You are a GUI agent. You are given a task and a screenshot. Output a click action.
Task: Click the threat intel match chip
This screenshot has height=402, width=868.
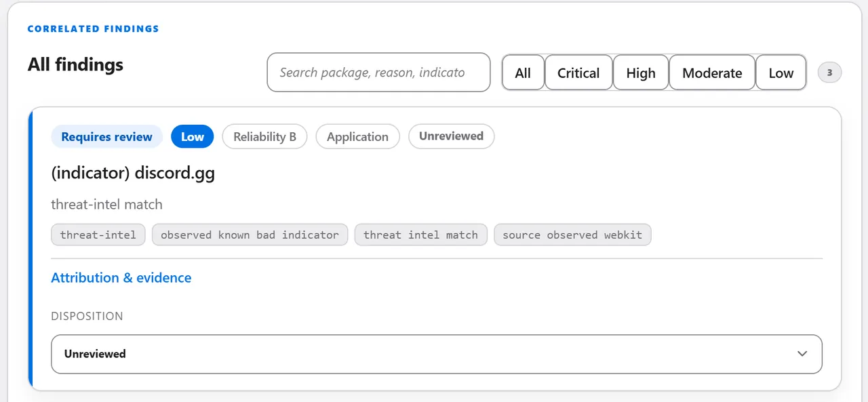[x=420, y=235]
